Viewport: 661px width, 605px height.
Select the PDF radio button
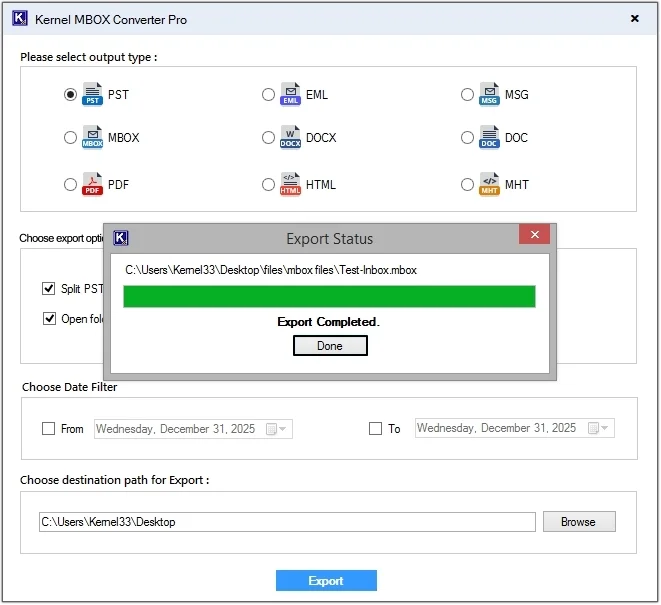(70, 185)
